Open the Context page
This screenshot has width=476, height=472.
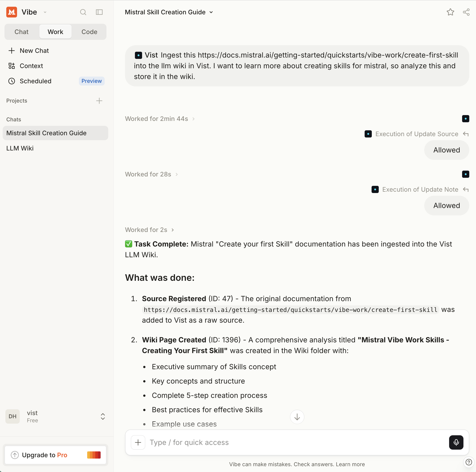tap(55, 66)
